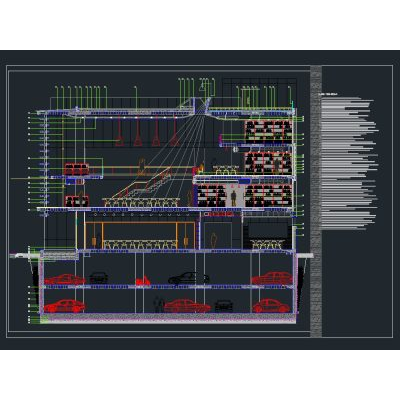Image resolution: width=400 pixels, height=400 pixels.
Task: Select the red sedan in lower parking middle
Action: (x=187, y=306)
